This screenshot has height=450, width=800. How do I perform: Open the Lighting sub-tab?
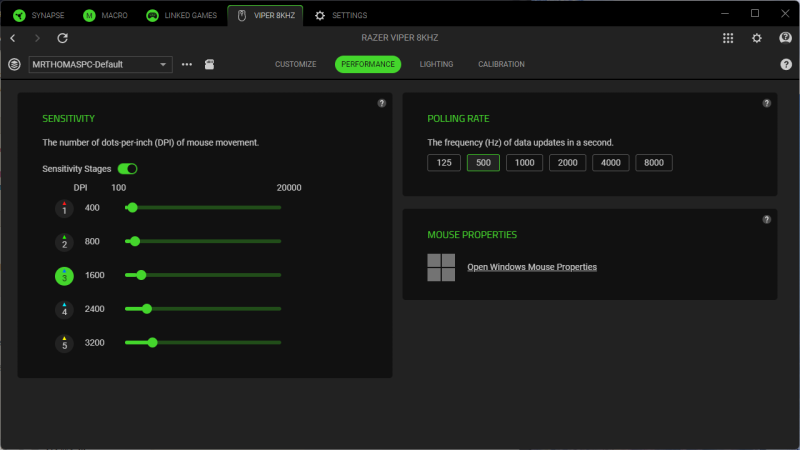(x=436, y=64)
